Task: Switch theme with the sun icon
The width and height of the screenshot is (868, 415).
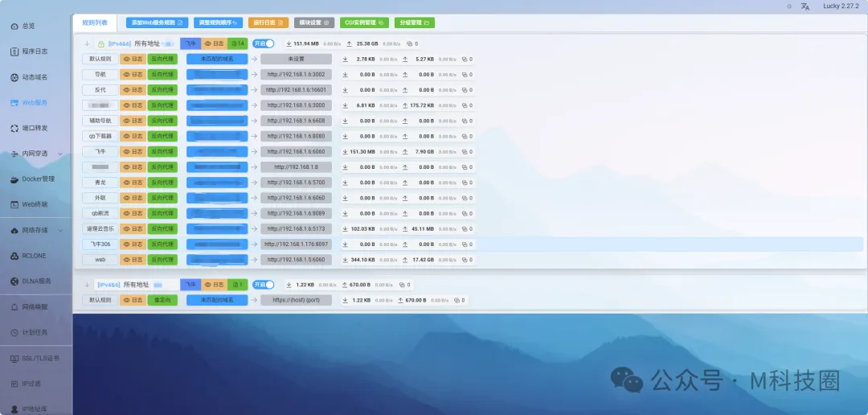Action: pyautogui.click(x=789, y=6)
